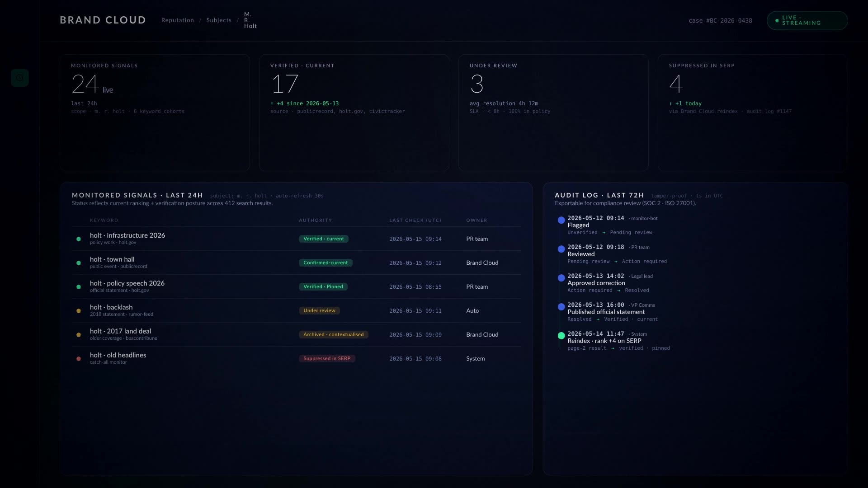Screen dimensions: 868x488
Task: Select holt · backlash row
Action: (296, 310)
